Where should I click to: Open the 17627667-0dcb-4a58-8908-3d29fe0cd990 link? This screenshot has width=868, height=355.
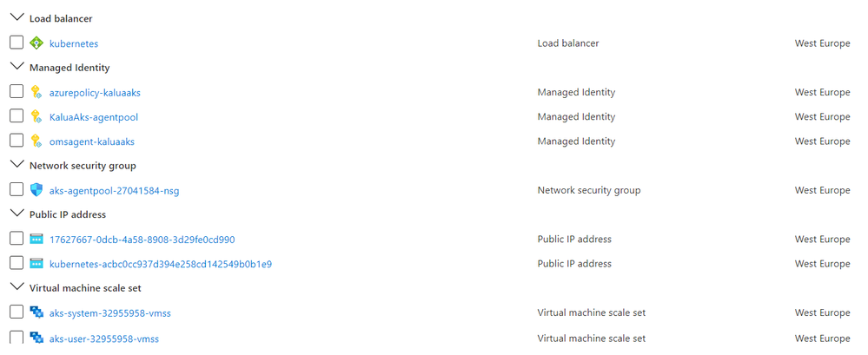[x=142, y=240]
